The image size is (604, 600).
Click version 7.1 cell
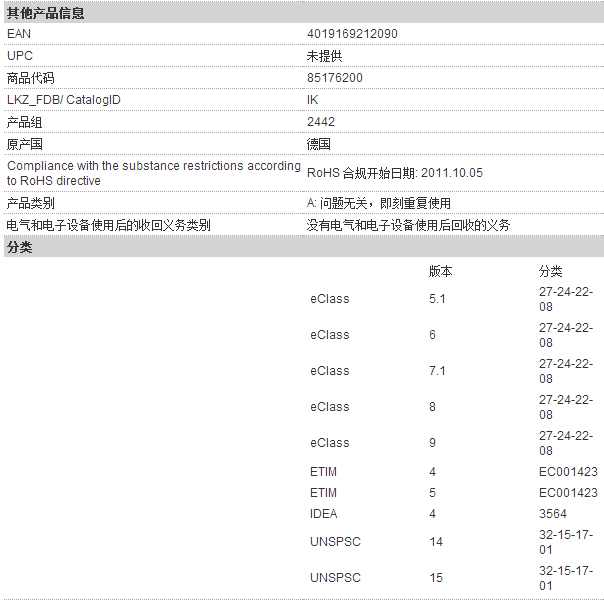(437, 371)
